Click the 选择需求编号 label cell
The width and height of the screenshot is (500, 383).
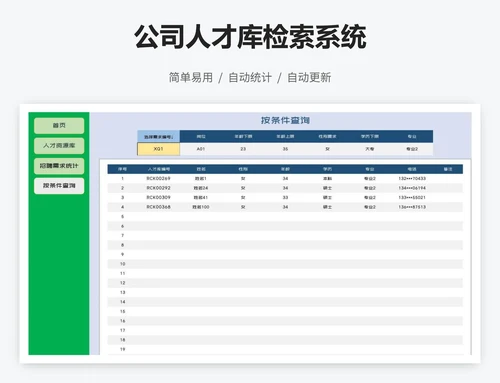(x=159, y=137)
